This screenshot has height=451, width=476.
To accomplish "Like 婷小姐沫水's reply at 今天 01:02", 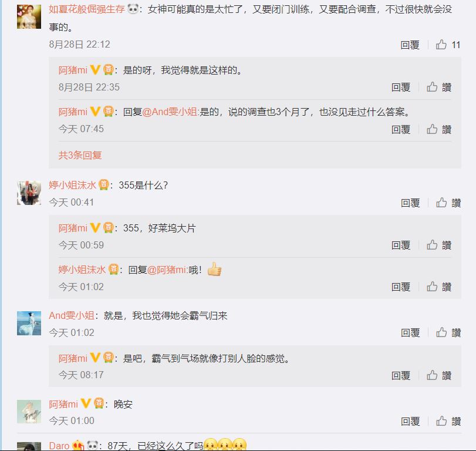I will click(439, 287).
